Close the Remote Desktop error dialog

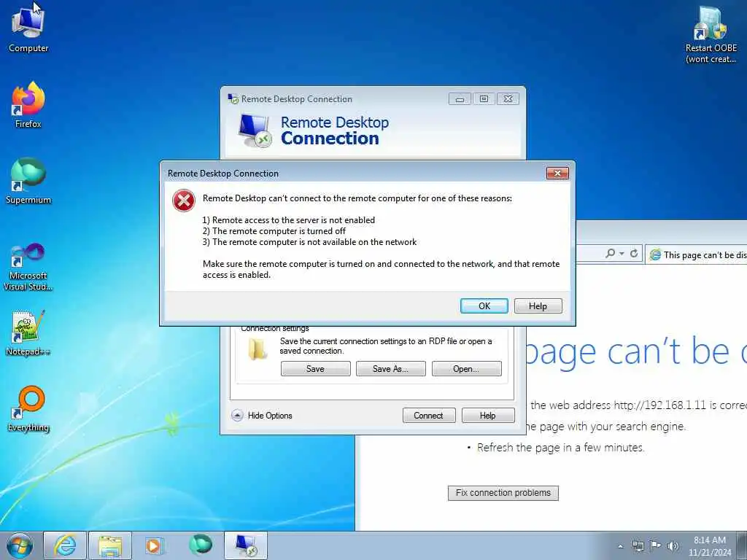(557, 174)
